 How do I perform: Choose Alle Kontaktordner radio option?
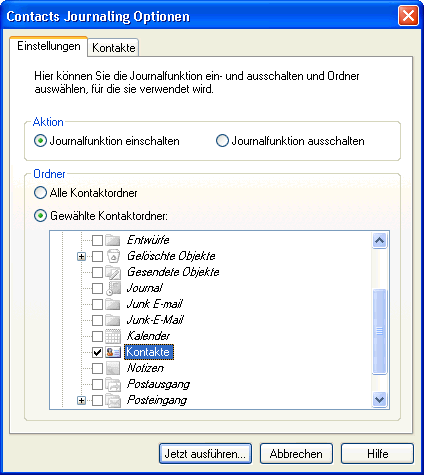[40, 193]
